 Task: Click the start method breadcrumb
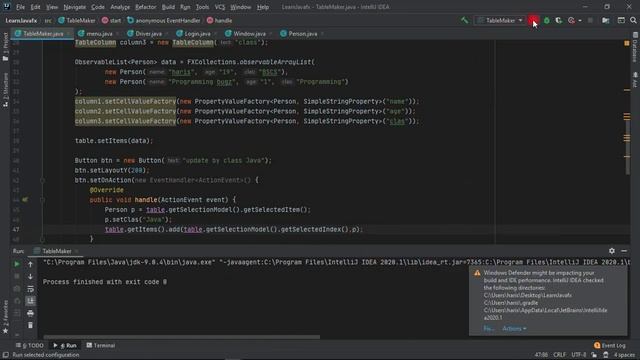click(x=111, y=20)
